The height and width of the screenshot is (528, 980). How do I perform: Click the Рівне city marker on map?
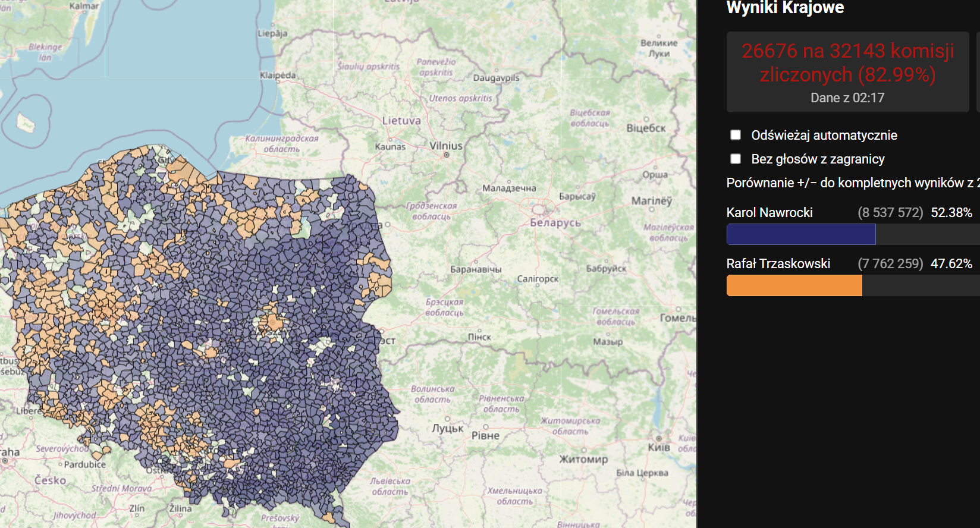486,427
